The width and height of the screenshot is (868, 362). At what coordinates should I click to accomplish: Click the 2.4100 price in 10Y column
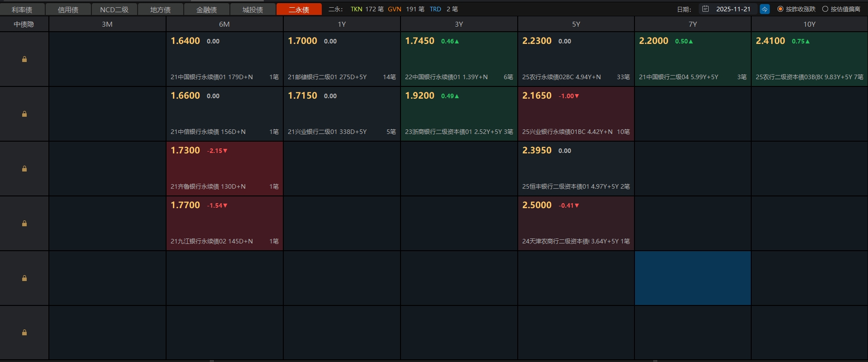click(770, 41)
